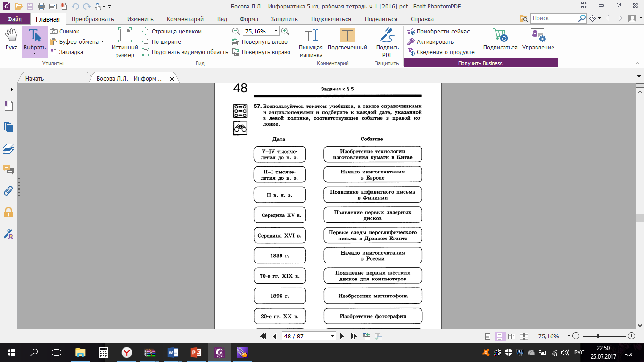Select the Hand (Рука) tool
This screenshot has height=362, width=644.
[x=11, y=39]
